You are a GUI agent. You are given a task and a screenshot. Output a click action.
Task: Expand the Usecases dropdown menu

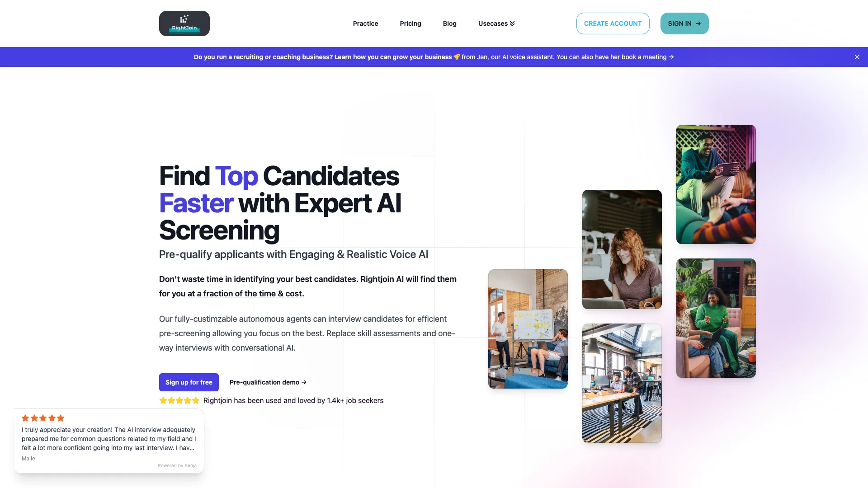[x=496, y=23]
